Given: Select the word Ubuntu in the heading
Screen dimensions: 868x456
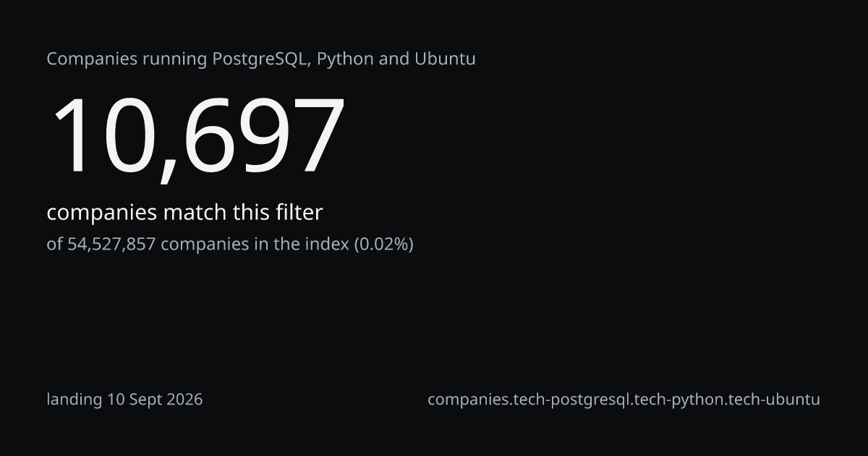Looking at the screenshot, I should tap(445, 59).
